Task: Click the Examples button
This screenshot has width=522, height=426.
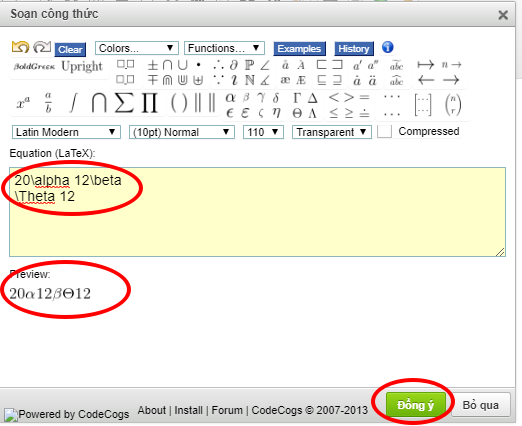Action: (x=299, y=49)
